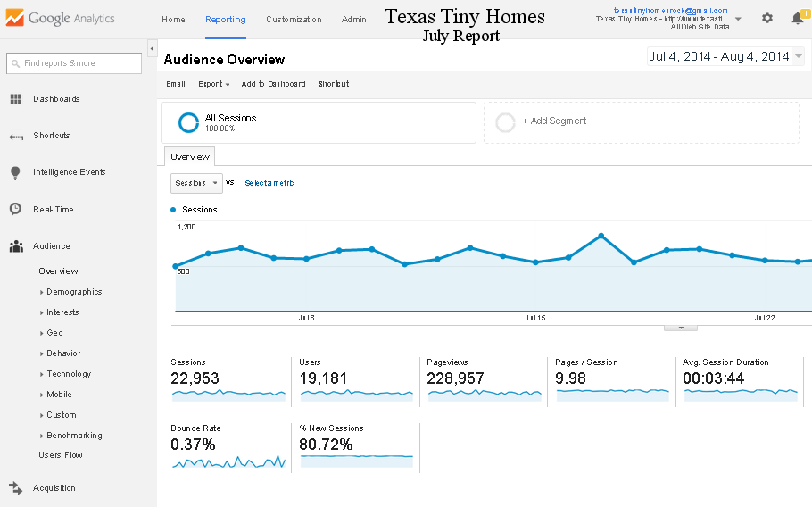The image size is (812, 507).
Task: Click the Intelligence Events lightbulb icon
Action: [15, 173]
